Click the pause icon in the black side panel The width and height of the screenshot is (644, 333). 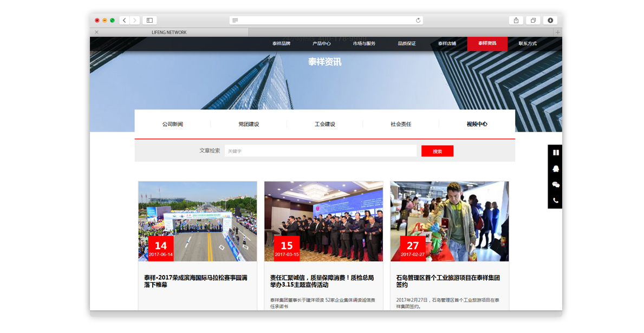(x=555, y=152)
